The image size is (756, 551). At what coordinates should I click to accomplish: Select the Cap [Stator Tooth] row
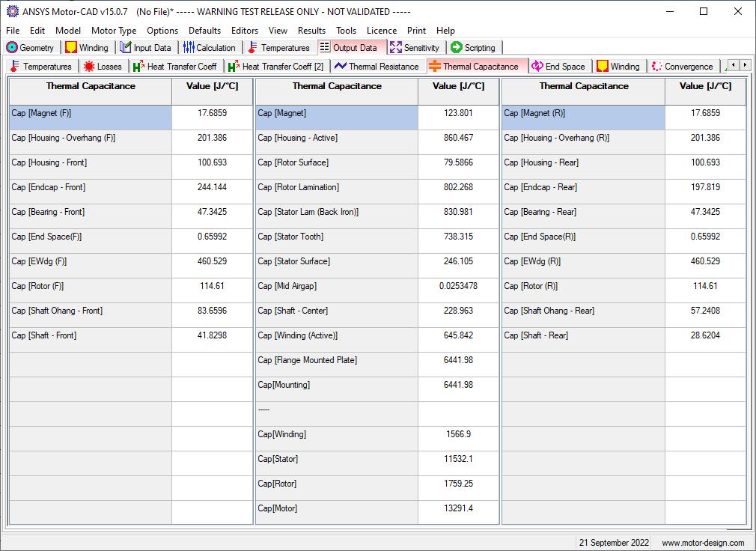(336, 237)
